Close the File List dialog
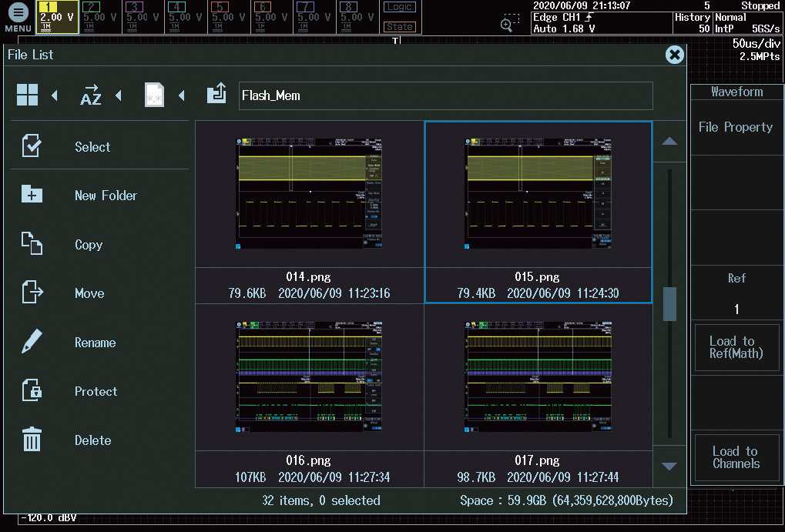The height and width of the screenshot is (532, 785). coord(674,55)
